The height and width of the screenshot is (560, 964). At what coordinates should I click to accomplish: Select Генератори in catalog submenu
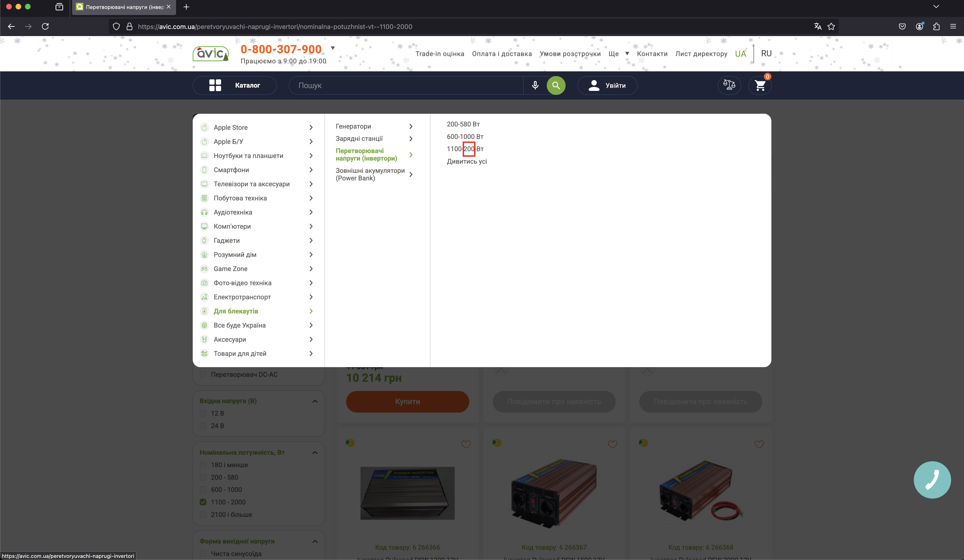pyautogui.click(x=353, y=126)
